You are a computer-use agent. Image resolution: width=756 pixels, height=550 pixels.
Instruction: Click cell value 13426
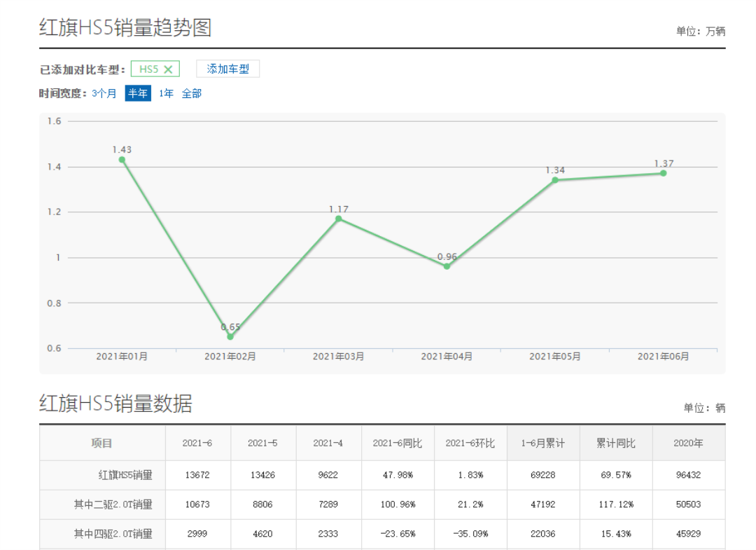[x=262, y=475]
